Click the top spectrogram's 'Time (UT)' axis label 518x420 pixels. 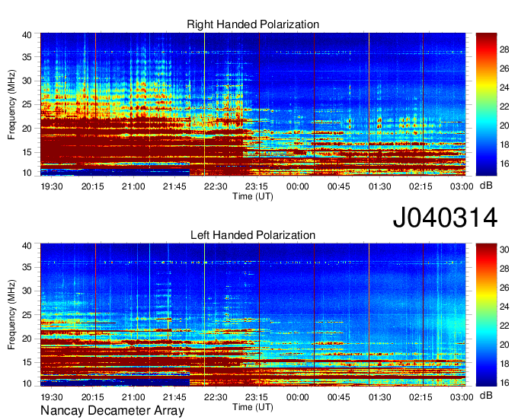pyautogui.click(x=253, y=196)
